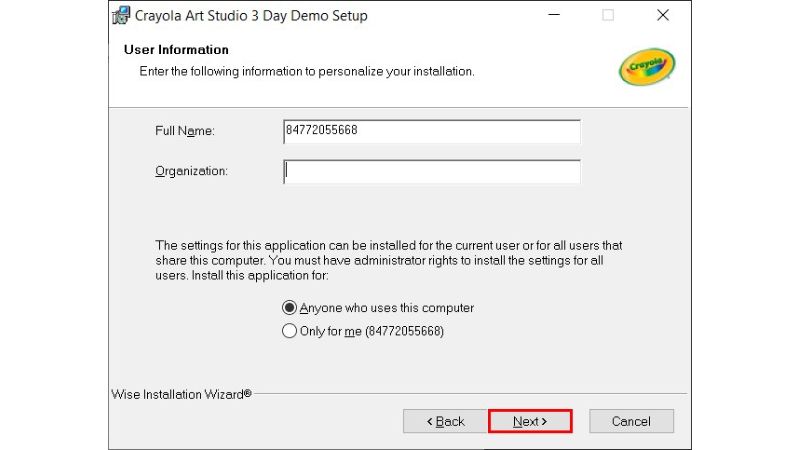Close the Crayola Art Studio setup window

pos(663,16)
